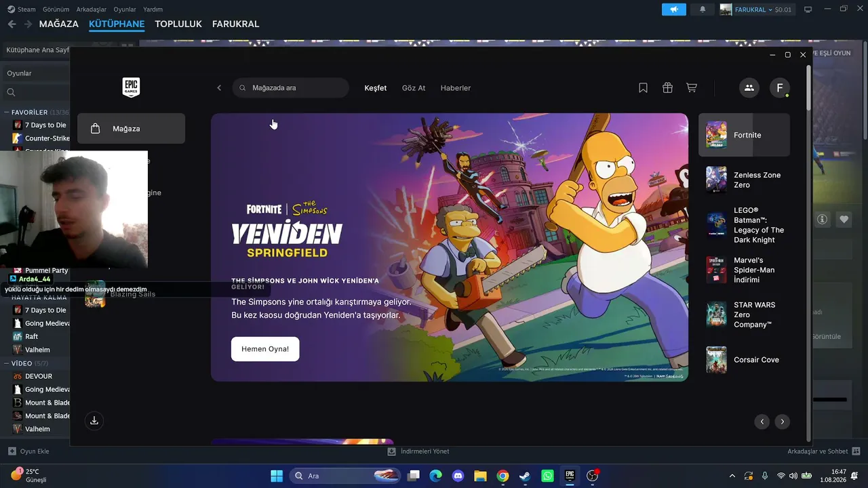Go back using Epic store back chevron
The width and height of the screenshot is (868, 488).
pos(219,88)
